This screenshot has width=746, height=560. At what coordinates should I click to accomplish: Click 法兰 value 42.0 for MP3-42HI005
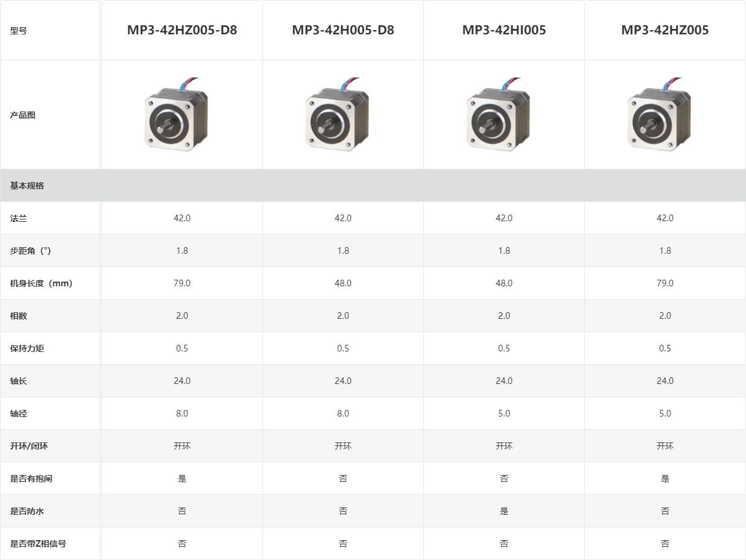pyautogui.click(x=504, y=218)
